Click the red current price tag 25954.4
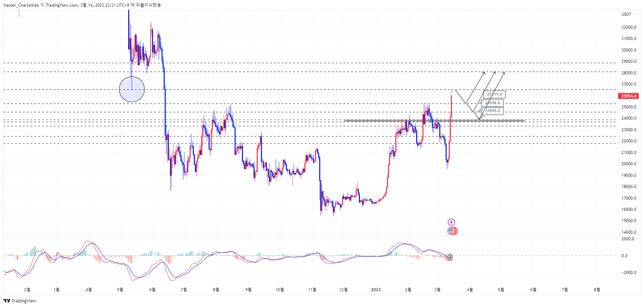 pyautogui.click(x=628, y=96)
